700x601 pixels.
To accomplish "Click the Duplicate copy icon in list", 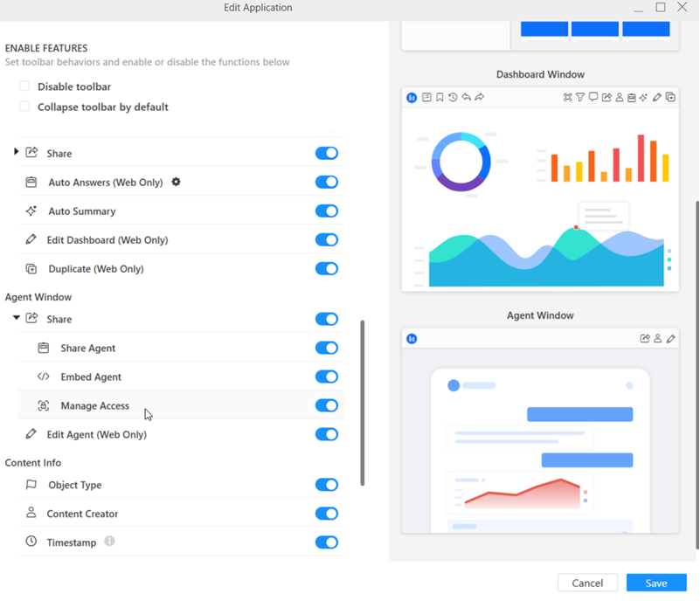I will point(31,269).
